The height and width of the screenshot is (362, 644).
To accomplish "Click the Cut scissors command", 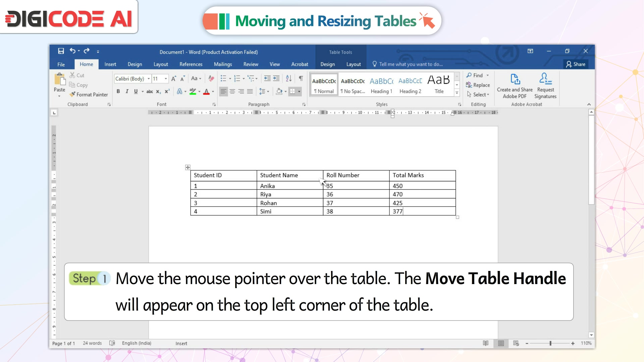I will pyautogui.click(x=77, y=75).
